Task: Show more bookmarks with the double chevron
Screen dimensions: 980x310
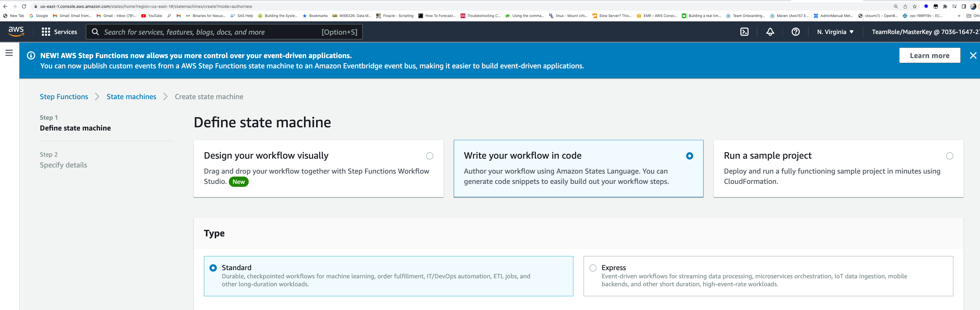Action: 959,16
